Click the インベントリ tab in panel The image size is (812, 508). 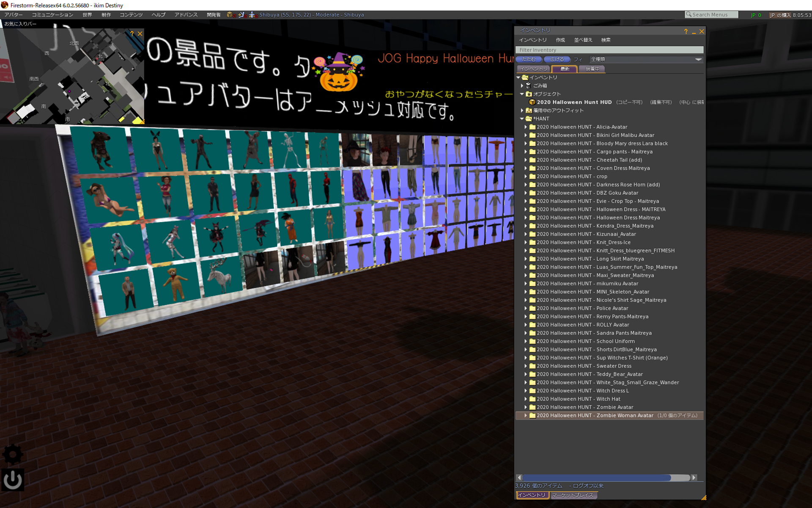tap(532, 68)
